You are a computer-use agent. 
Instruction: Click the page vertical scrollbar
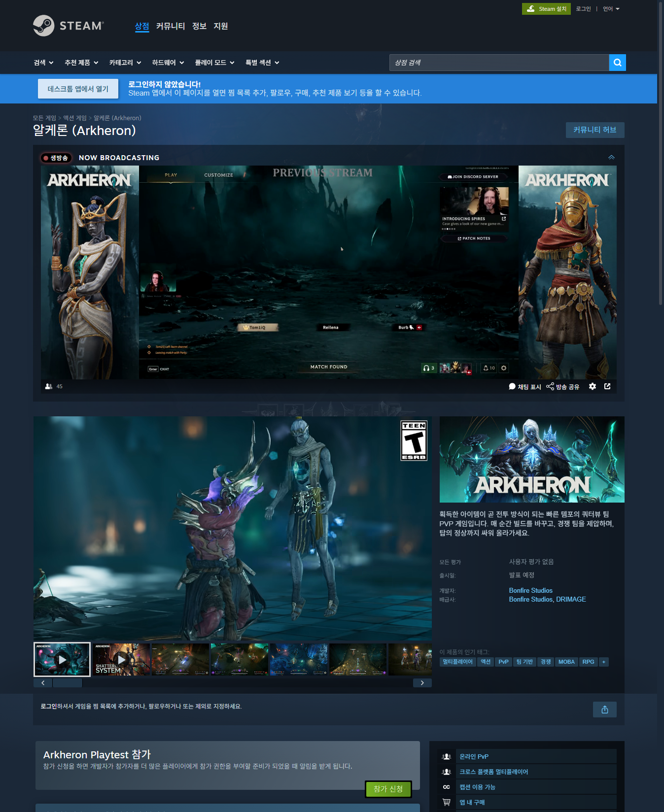[661, 153]
